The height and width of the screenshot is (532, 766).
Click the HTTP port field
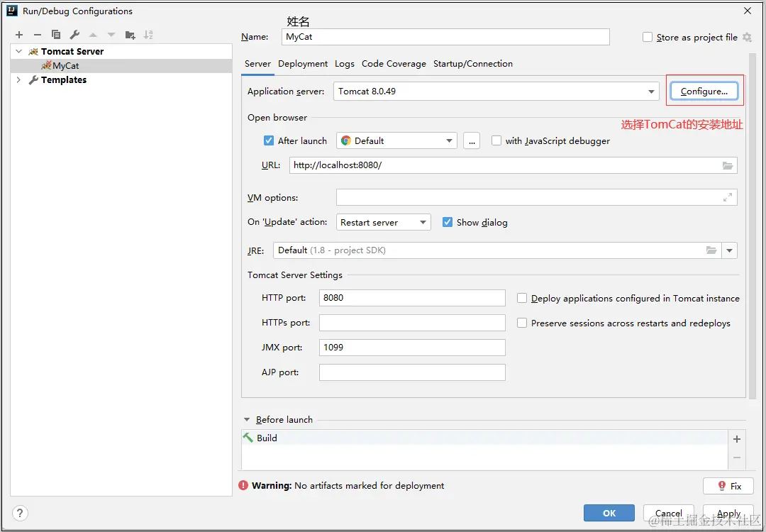pos(412,297)
